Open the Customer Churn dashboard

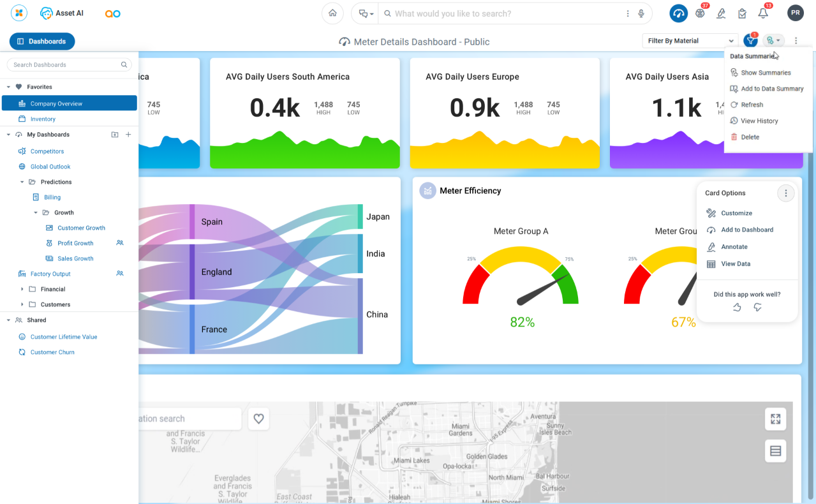(52, 352)
